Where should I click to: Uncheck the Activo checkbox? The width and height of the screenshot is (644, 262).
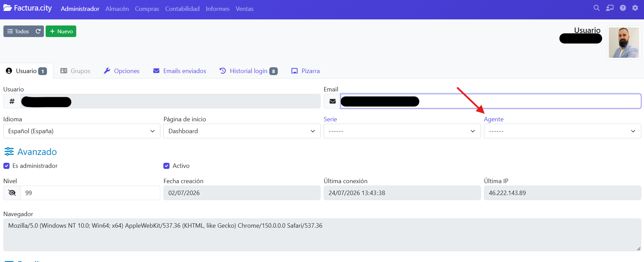166,166
